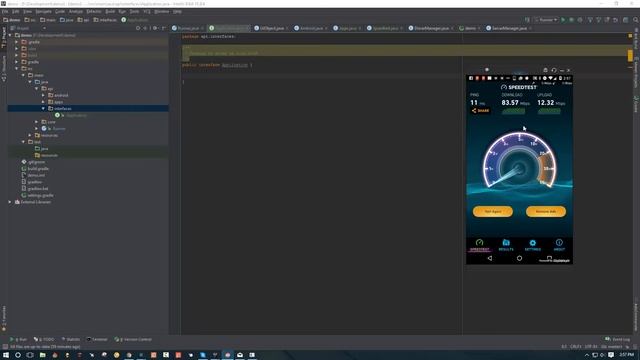Collapse the demo project root node
This screenshot has height=360, width=640.
click(x=10, y=35)
